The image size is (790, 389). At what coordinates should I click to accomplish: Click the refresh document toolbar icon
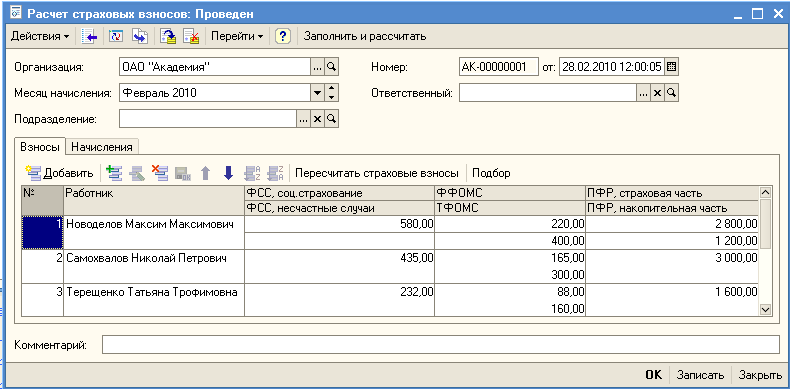tap(116, 36)
